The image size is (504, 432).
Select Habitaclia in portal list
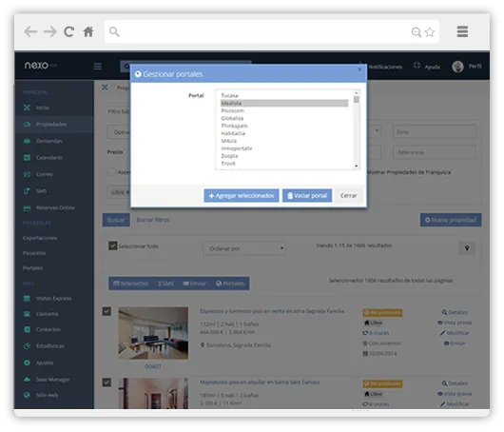tap(284, 133)
